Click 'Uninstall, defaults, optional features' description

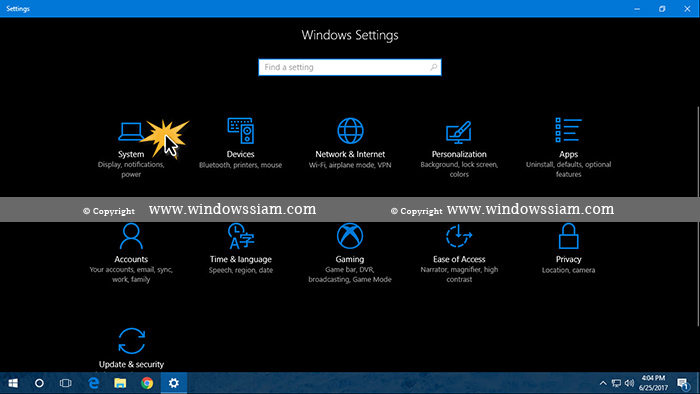click(568, 170)
